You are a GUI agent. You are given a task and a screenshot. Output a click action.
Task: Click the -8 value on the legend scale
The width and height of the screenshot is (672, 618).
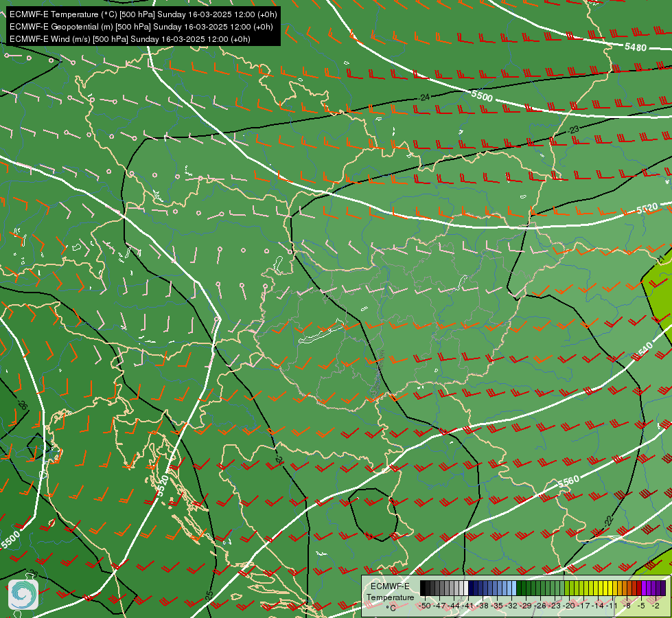pyautogui.click(x=627, y=606)
